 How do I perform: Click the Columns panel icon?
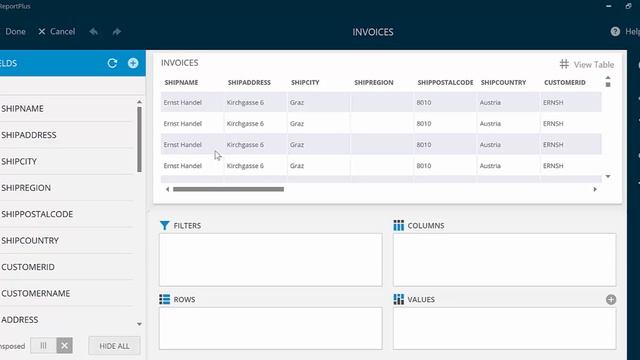(x=398, y=225)
